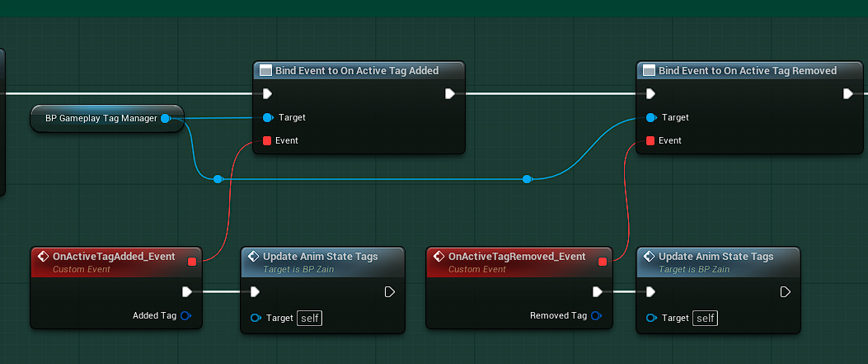Click self target field on left Update node
The width and height of the screenshot is (868, 364).
[309, 318]
